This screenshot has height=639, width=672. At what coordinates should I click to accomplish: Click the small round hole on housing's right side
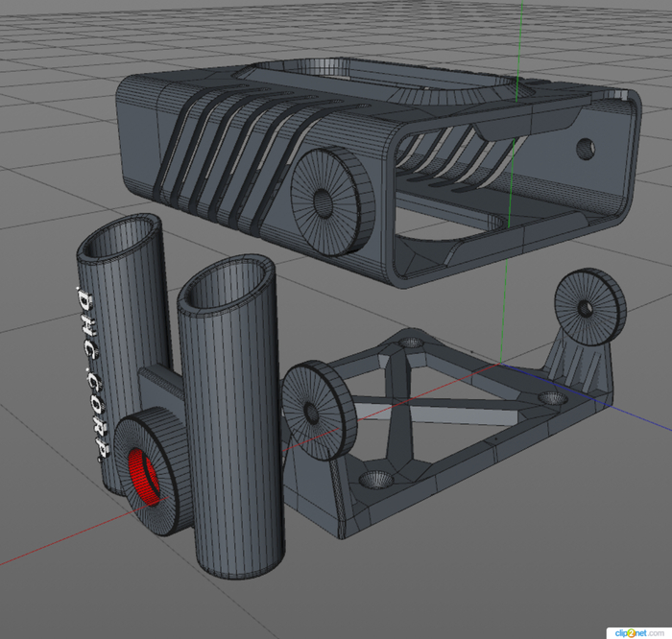[x=585, y=149]
